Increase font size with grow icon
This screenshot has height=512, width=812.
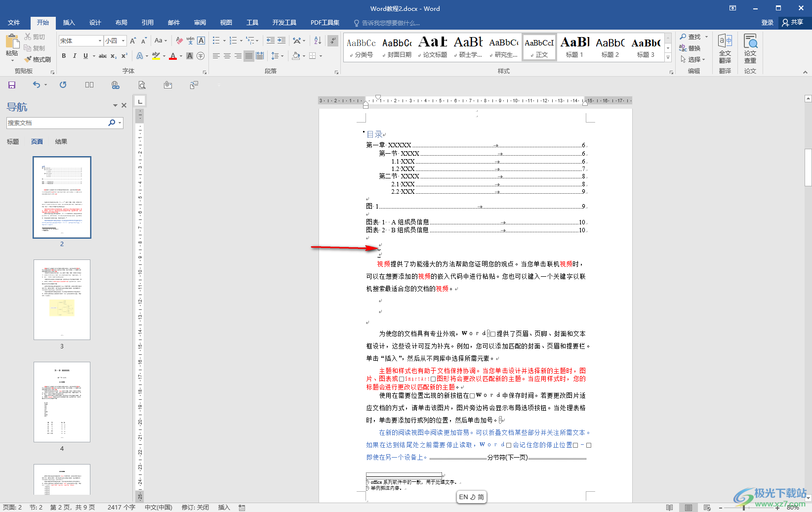(133, 41)
